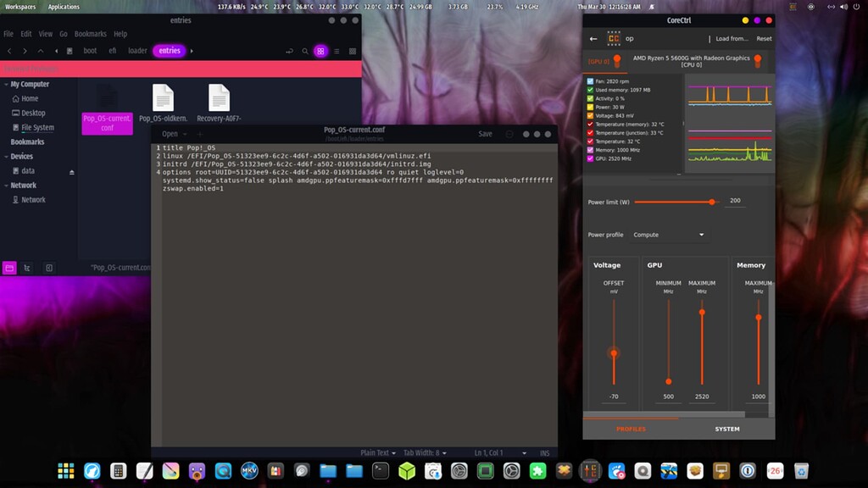Search files in the entries folder
868x488 pixels.
pos(305,52)
